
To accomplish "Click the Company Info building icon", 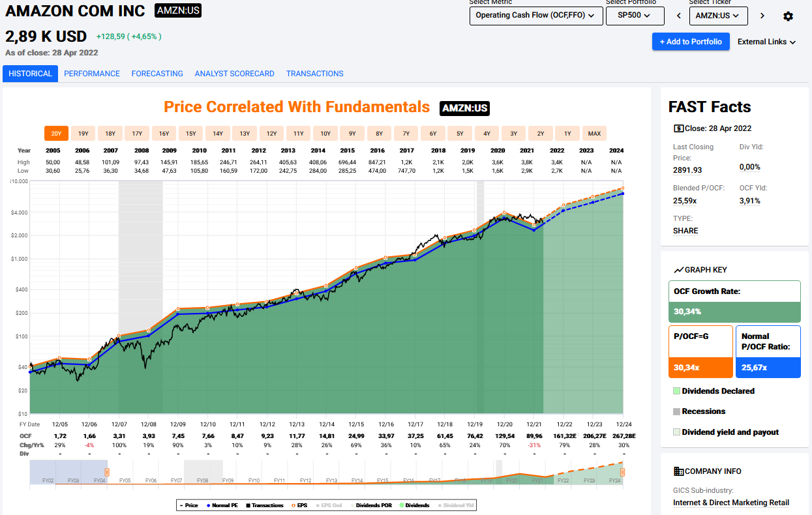I will coord(679,471).
